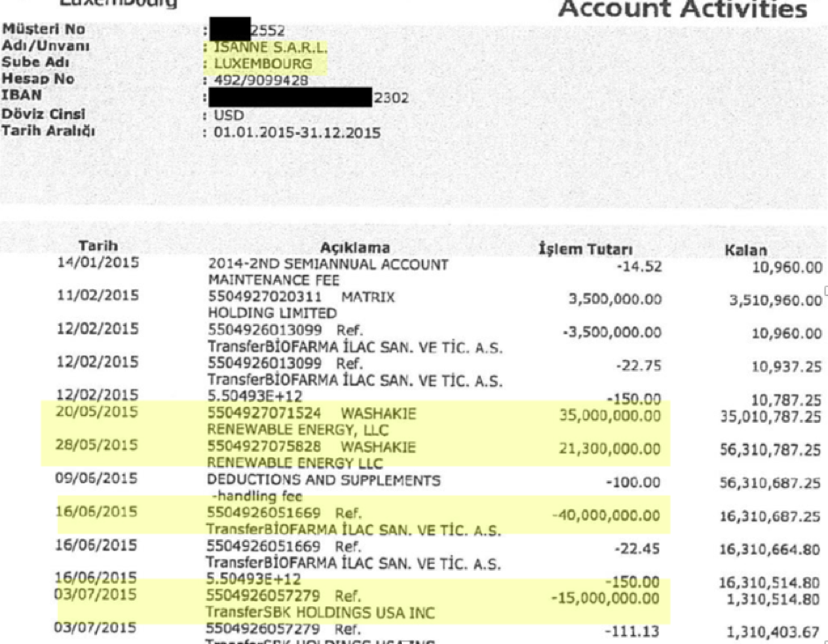Click the "MAINTENANCE FEE" text line
The width and height of the screenshot is (828, 644).
click(x=274, y=280)
